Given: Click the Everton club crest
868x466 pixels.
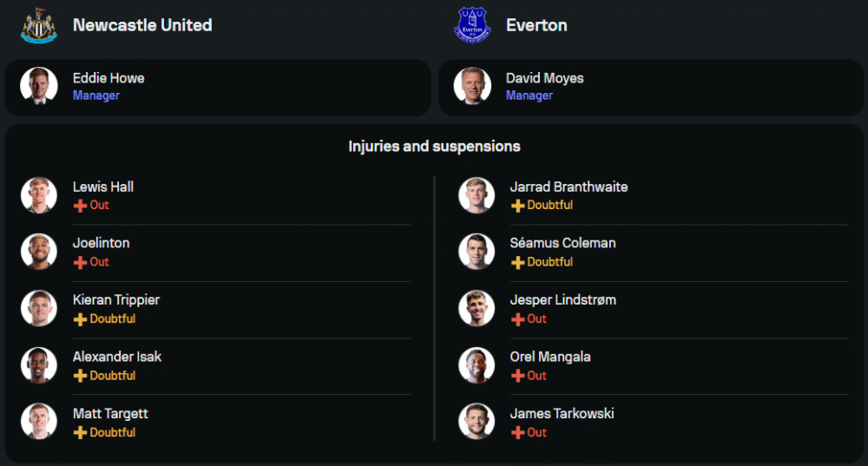Looking at the screenshot, I should (x=472, y=25).
